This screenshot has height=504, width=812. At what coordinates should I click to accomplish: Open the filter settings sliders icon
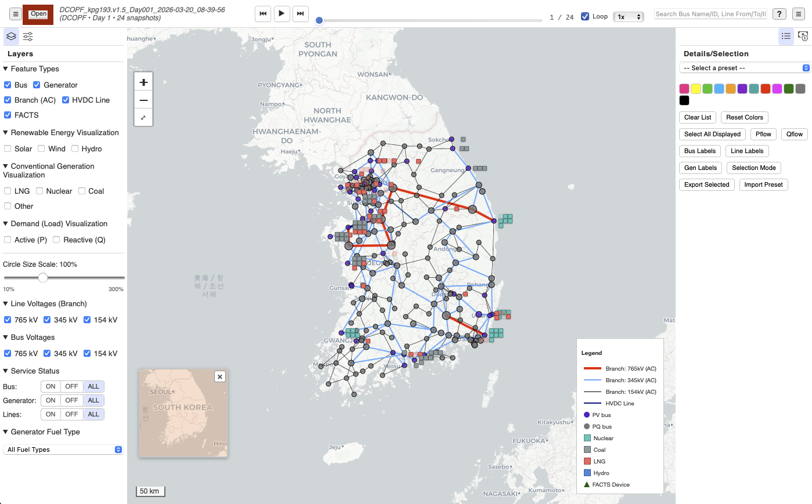[27, 36]
